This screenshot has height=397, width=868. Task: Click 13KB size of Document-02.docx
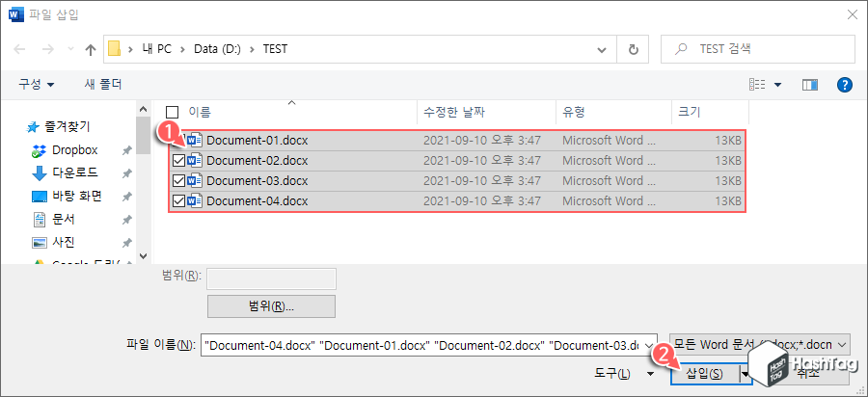727,161
